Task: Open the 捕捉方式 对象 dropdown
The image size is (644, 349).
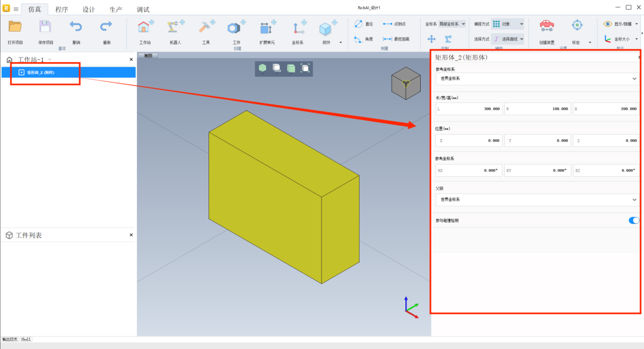Action: point(507,24)
